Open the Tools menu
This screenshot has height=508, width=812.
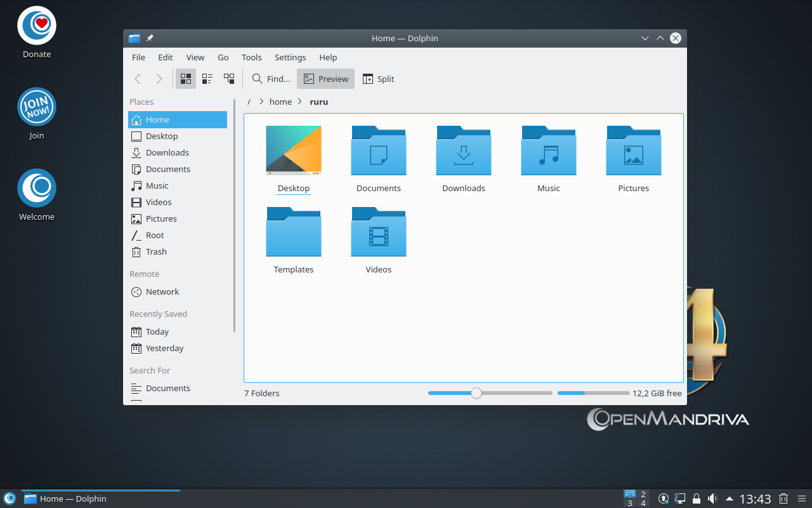point(251,57)
